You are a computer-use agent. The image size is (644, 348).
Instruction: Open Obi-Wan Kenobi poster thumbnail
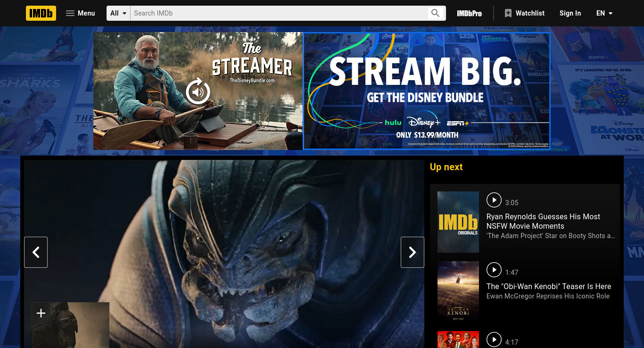pos(458,292)
